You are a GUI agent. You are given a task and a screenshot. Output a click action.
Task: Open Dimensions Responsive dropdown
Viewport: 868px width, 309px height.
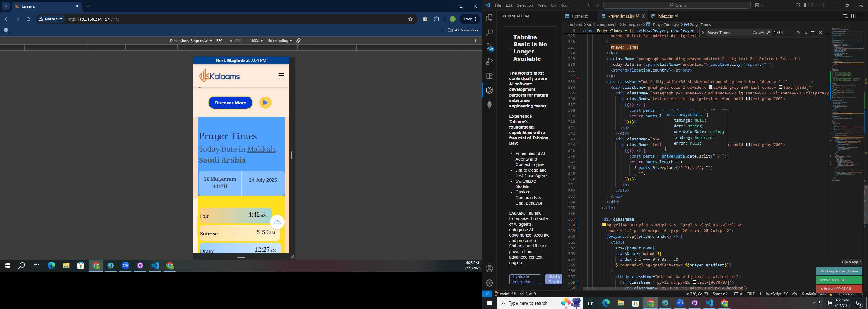[191, 40]
